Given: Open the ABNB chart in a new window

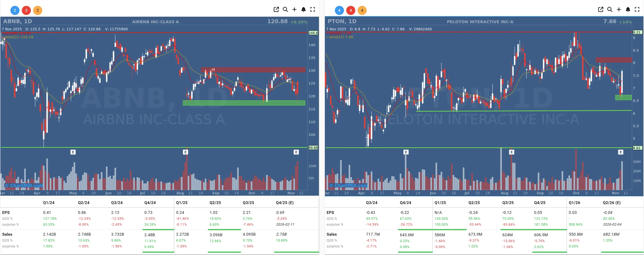Looking at the screenshot, I should point(276,9).
